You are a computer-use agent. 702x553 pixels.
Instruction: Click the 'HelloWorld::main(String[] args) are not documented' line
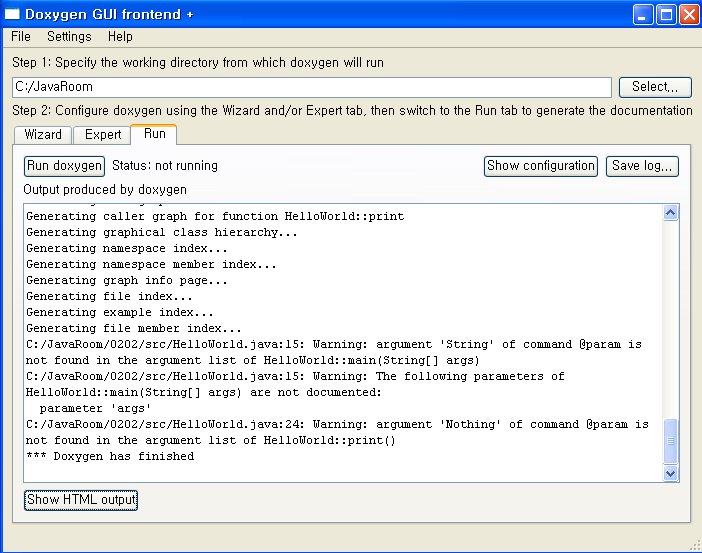click(204, 393)
